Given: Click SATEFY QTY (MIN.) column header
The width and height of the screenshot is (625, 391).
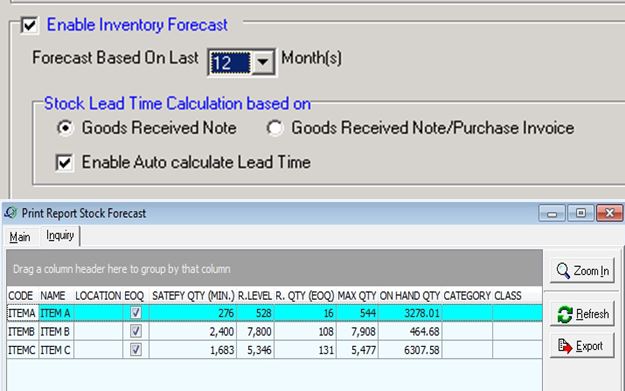Looking at the screenshot, I should click(193, 296).
